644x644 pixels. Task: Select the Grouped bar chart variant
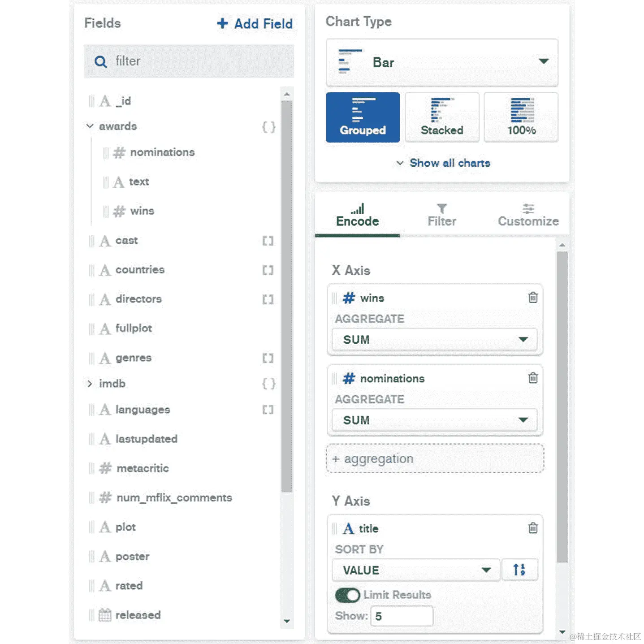pyautogui.click(x=363, y=117)
